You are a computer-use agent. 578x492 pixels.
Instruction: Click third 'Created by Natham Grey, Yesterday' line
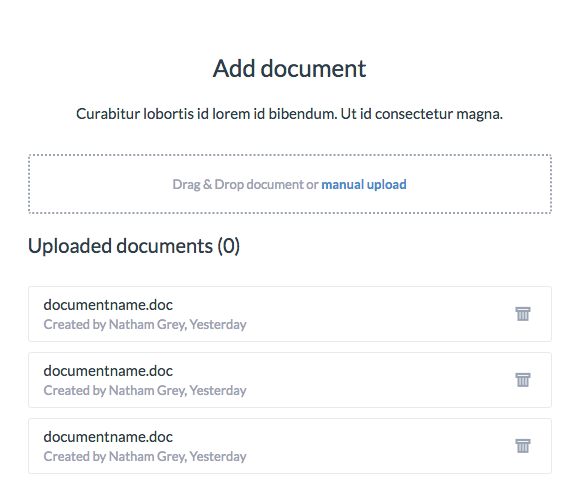145,457
